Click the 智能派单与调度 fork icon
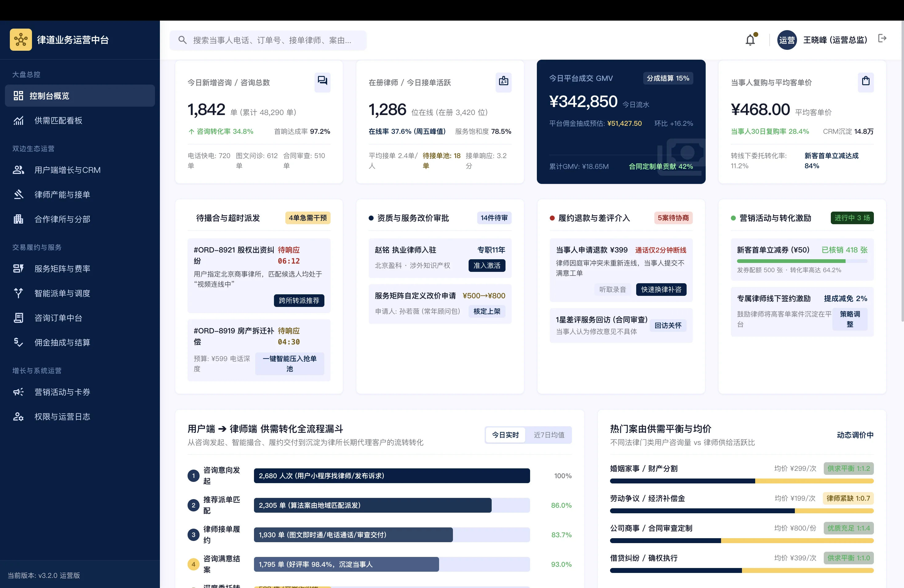This screenshot has width=904, height=588. [18, 293]
